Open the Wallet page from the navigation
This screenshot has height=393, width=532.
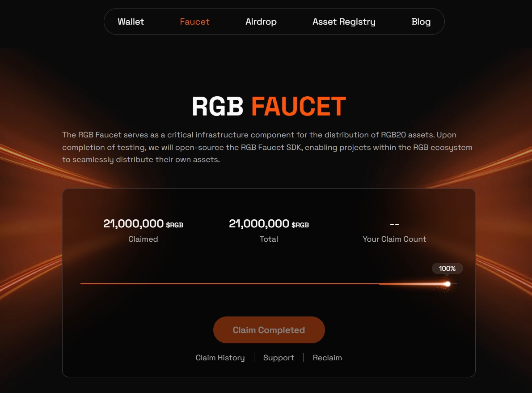coord(131,21)
